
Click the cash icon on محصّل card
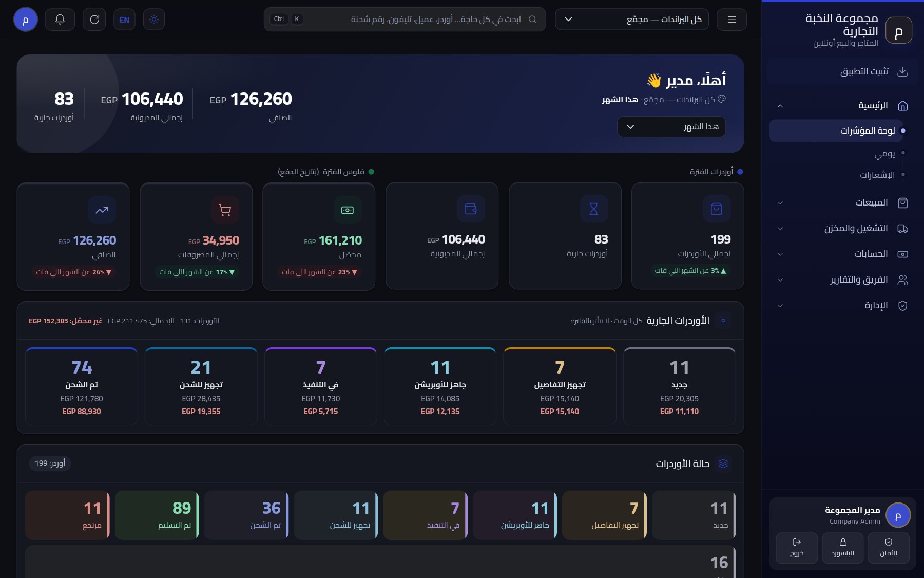pos(348,210)
